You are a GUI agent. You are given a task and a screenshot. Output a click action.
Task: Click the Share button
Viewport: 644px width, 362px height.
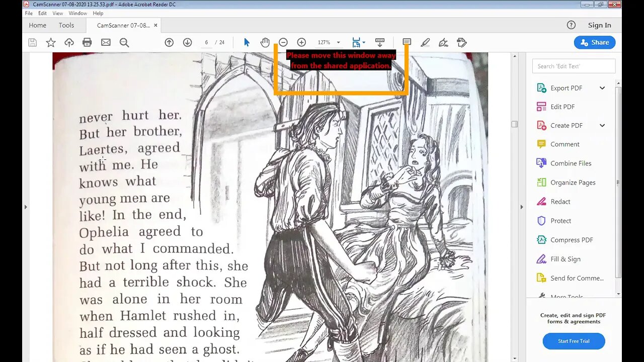tap(595, 43)
